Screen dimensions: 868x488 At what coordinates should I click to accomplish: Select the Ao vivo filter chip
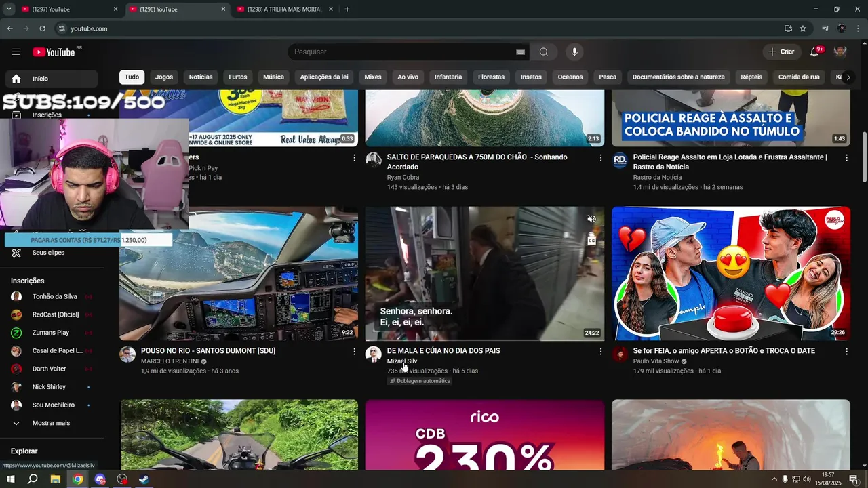point(408,77)
